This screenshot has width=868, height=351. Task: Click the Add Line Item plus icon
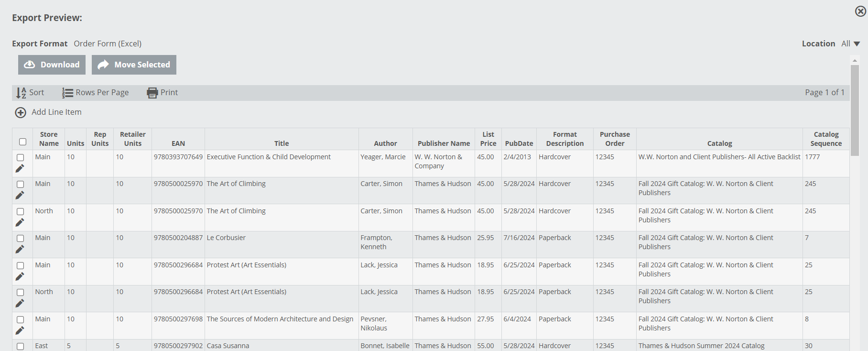coord(21,112)
